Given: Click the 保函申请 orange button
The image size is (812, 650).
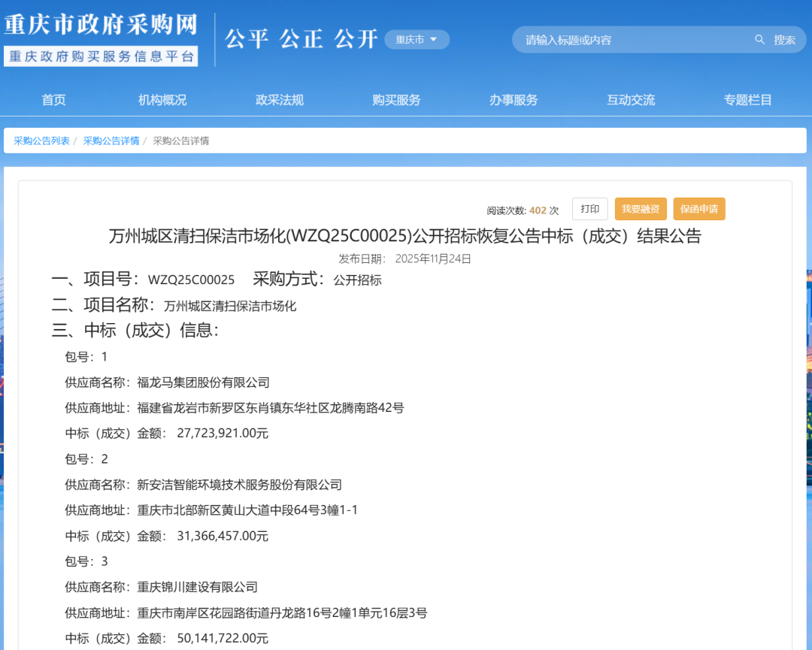Looking at the screenshot, I should [699, 209].
